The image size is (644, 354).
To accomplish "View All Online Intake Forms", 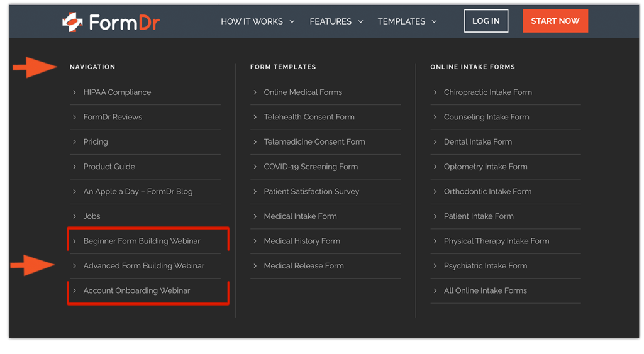I will (485, 290).
